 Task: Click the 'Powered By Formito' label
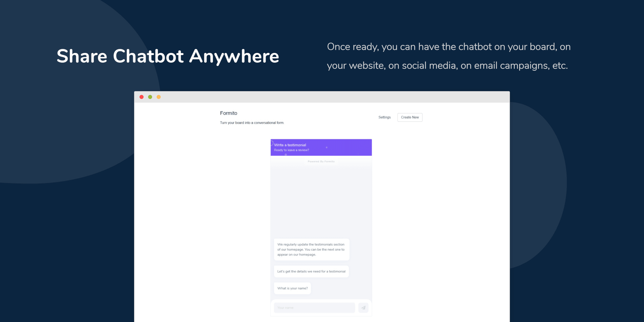[x=321, y=161]
